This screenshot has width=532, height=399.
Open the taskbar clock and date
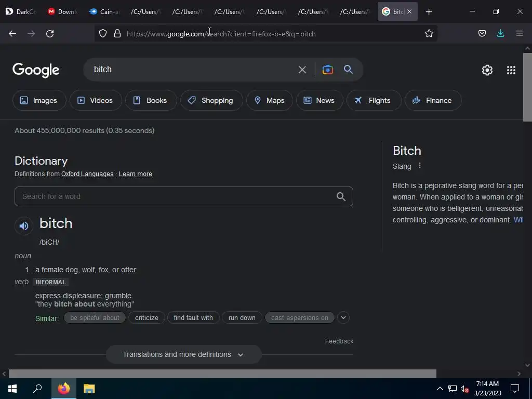(487, 389)
